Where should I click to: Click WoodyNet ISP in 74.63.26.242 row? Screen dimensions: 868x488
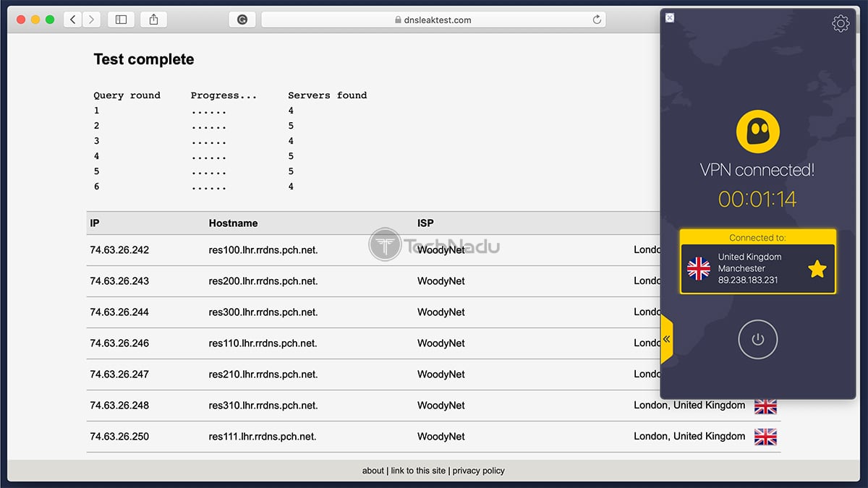point(441,250)
